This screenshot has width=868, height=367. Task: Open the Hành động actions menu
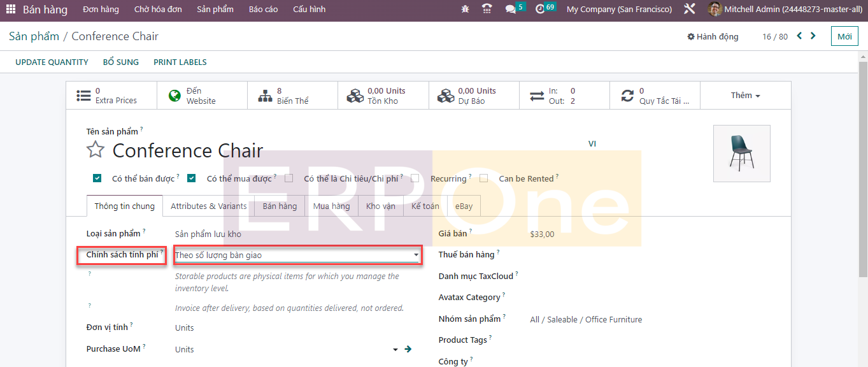pyautogui.click(x=713, y=37)
